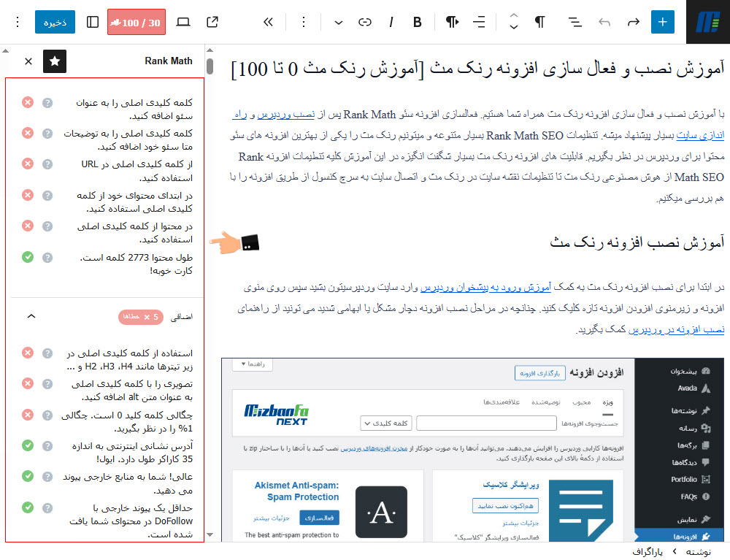Click help icon beside content length check

(47, 257)
